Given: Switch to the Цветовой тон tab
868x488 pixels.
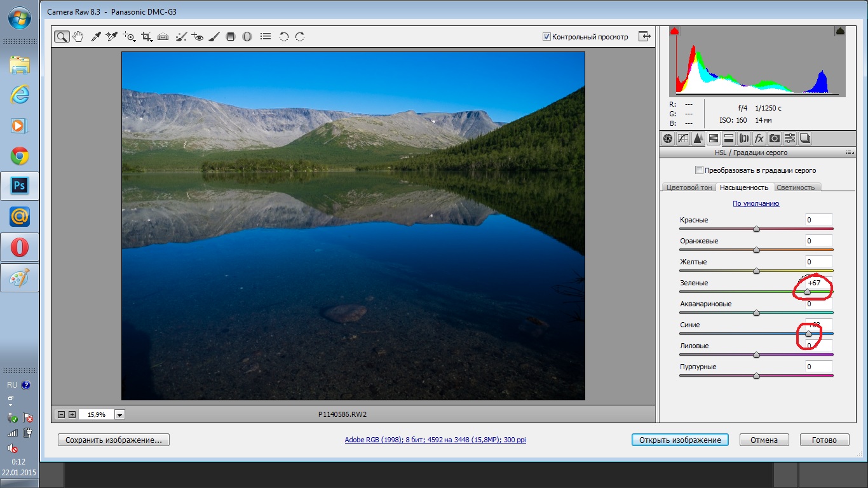Looking at the screenshot, I should coord(689,187).
